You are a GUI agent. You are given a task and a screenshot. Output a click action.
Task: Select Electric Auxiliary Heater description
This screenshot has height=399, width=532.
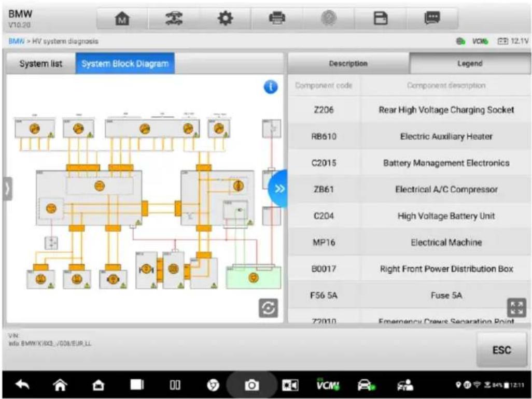pos(446,136)
